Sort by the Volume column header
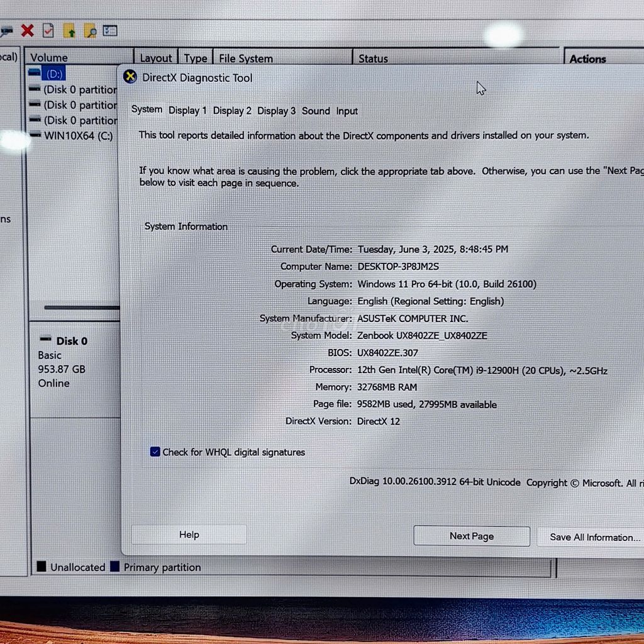644x644 pixels. pyautogui.click(x=79, y=57)
